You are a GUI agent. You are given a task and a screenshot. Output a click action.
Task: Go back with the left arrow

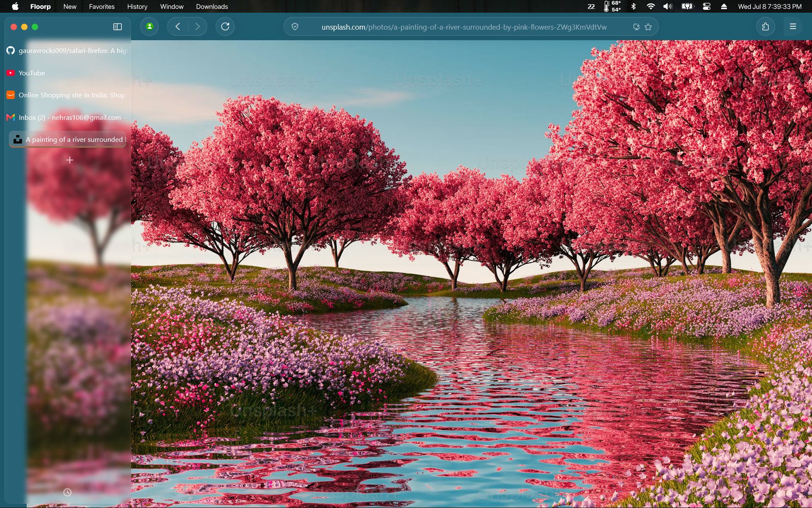pos(178,27)
